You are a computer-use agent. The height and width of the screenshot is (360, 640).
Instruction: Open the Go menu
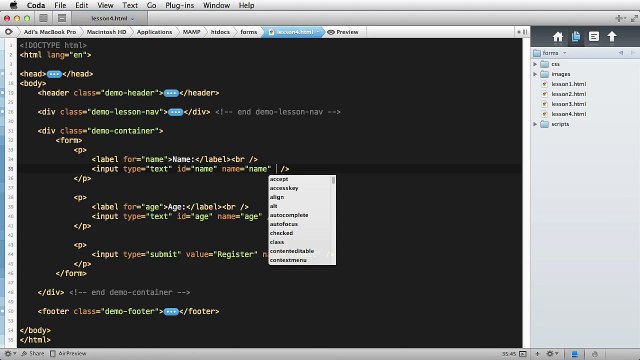click(151, 5)
